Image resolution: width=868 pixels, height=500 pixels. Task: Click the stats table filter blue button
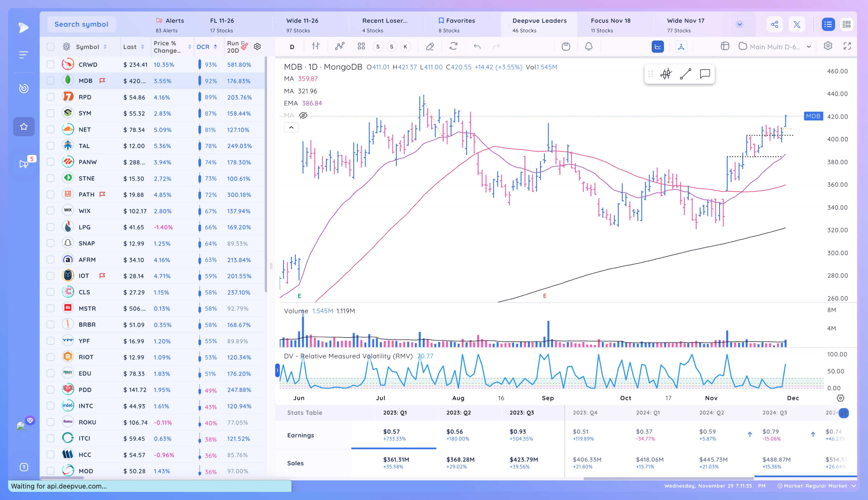click(x=844, y=413)
